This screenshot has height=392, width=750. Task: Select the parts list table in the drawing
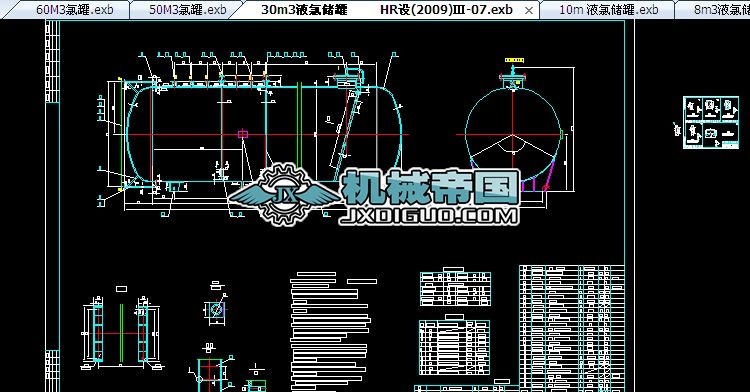pyautogui.click(x=572, y=328)
